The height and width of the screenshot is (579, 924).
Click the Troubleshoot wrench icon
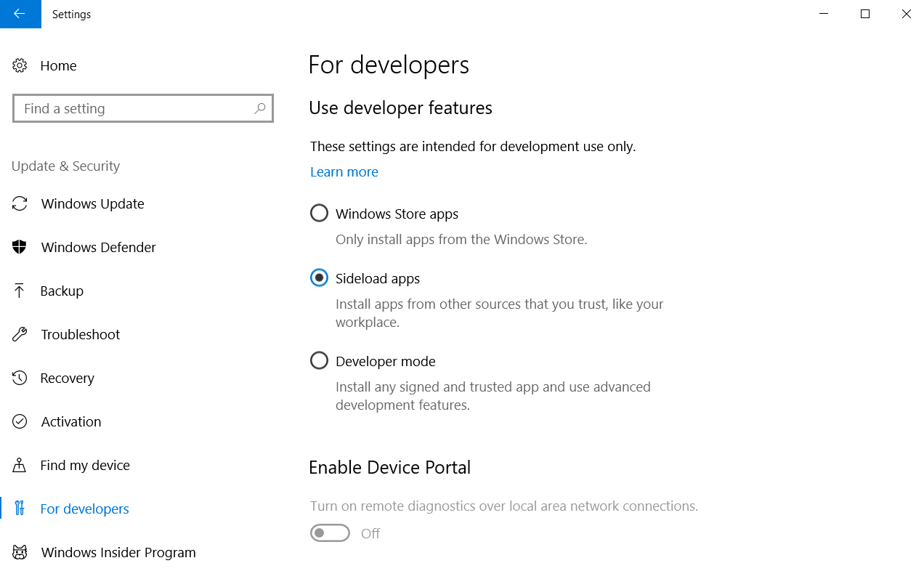[x=20, y=334]
